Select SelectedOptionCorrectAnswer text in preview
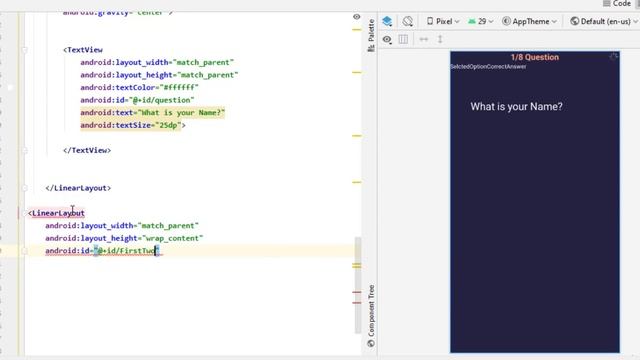The height and width of the screenshot is (360, 640). click(488, 67)
